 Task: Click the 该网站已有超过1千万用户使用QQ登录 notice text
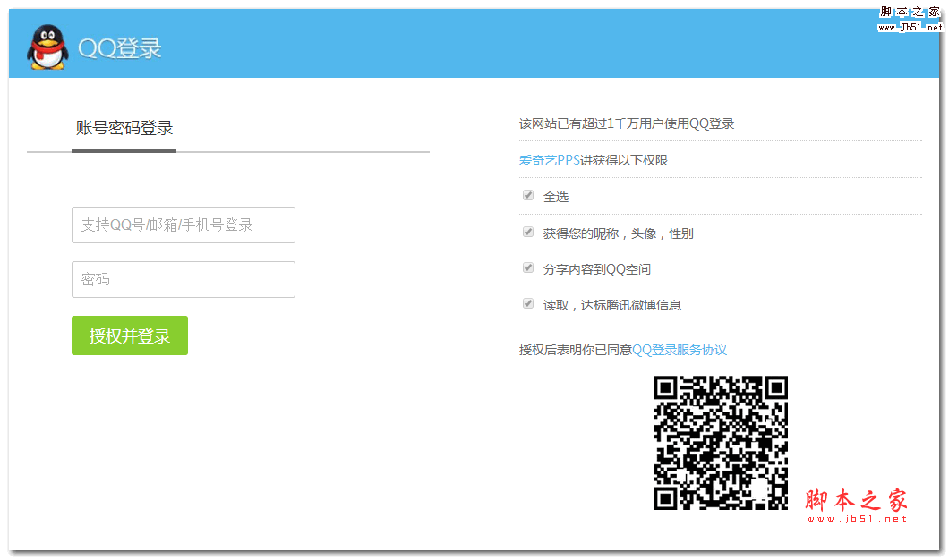pyautogui.click(x=627, y=123)
